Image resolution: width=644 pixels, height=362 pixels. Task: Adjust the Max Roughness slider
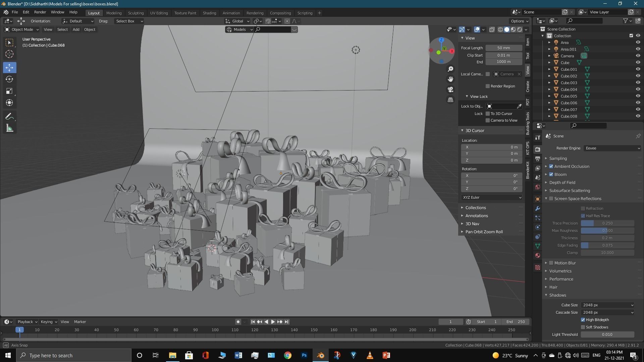pos(607,231)
